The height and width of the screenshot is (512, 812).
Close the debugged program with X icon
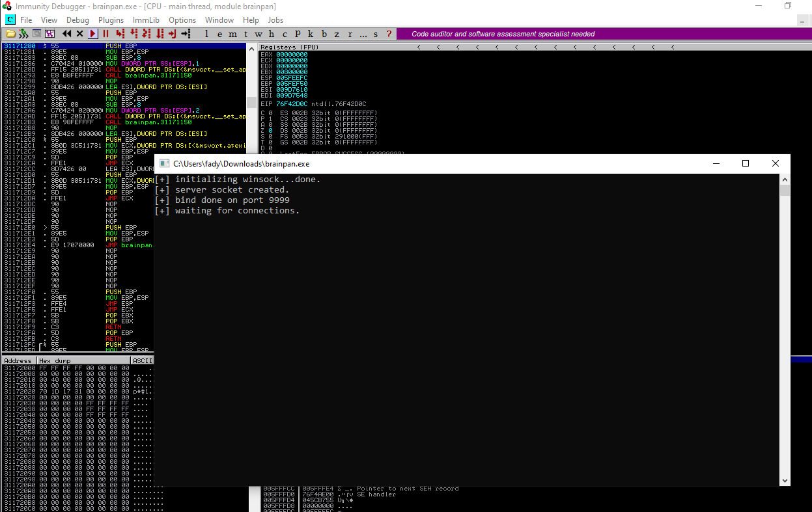79,33
